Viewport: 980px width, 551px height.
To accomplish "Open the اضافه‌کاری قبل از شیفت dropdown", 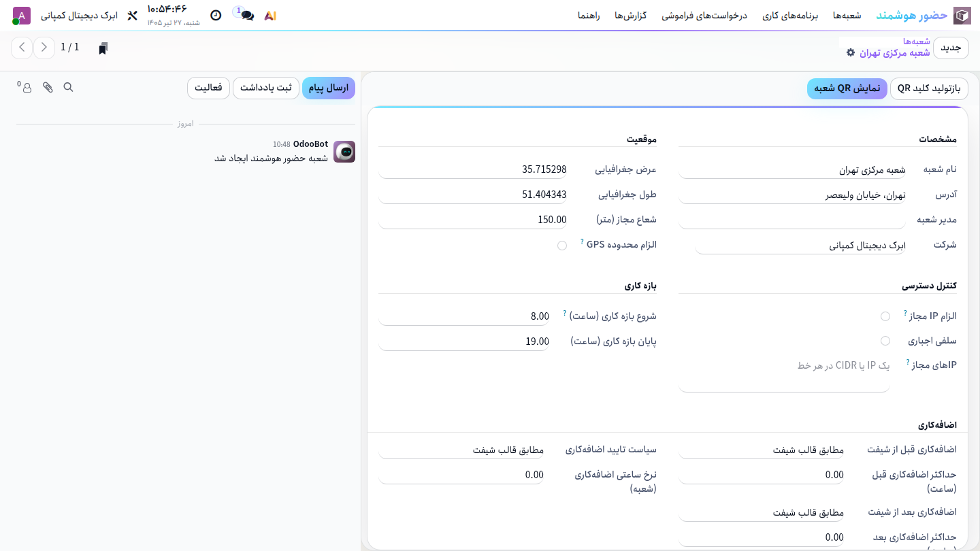I will (x=761, y=450).
